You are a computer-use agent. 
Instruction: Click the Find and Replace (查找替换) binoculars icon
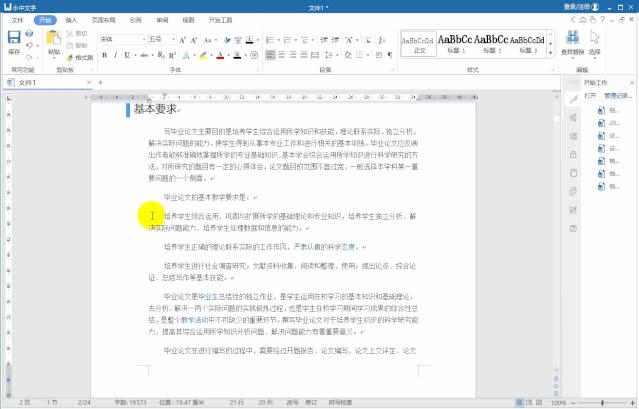(573, 37)
